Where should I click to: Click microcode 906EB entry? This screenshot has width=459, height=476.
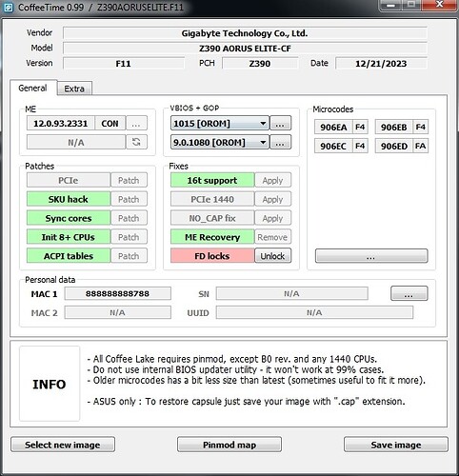point(393,127)
